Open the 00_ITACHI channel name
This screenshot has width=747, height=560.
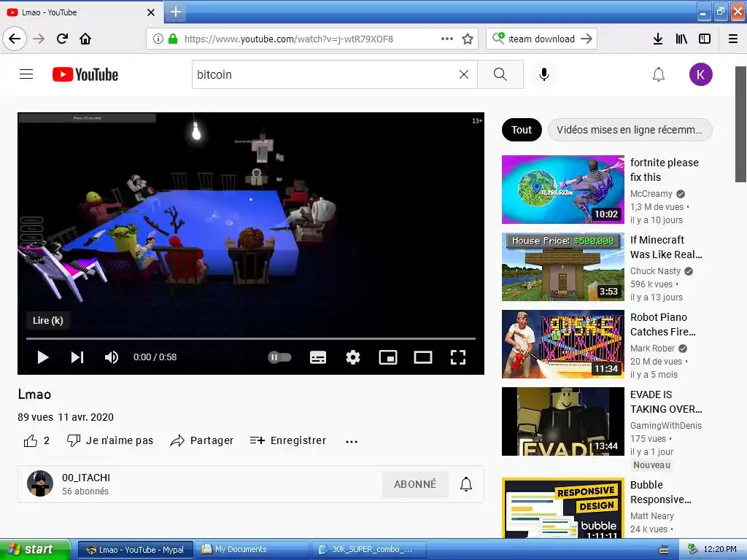pos(86,478)
